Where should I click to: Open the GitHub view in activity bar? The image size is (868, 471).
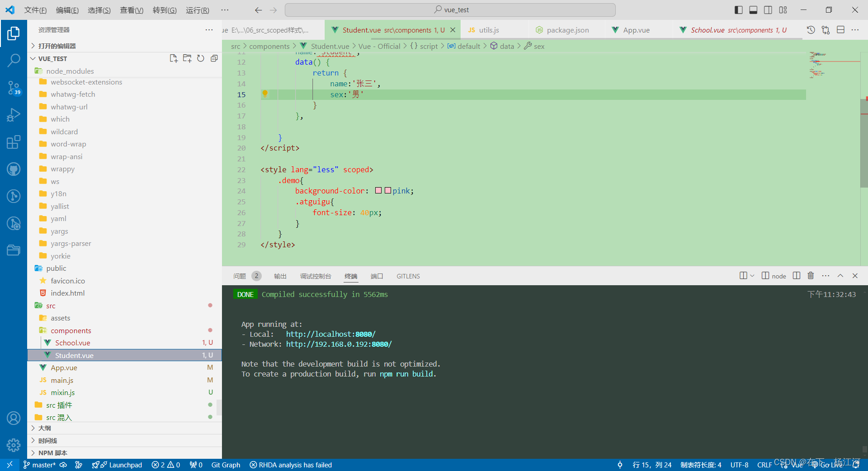click(x=14, y=169)
